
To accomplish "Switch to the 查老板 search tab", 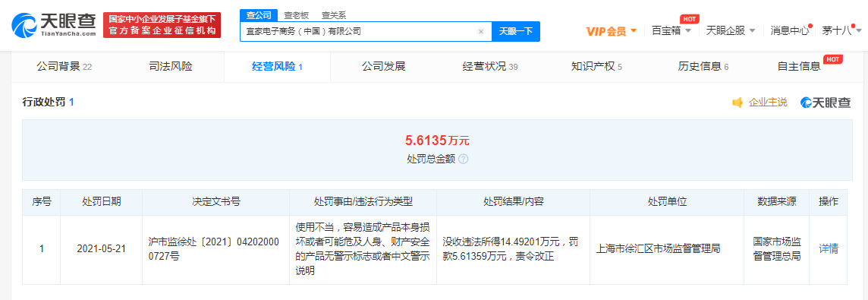I will [296, 15].
